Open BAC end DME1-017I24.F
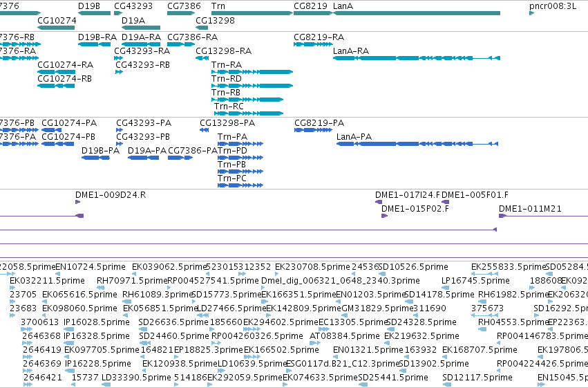588x388 pixels. 408,195
